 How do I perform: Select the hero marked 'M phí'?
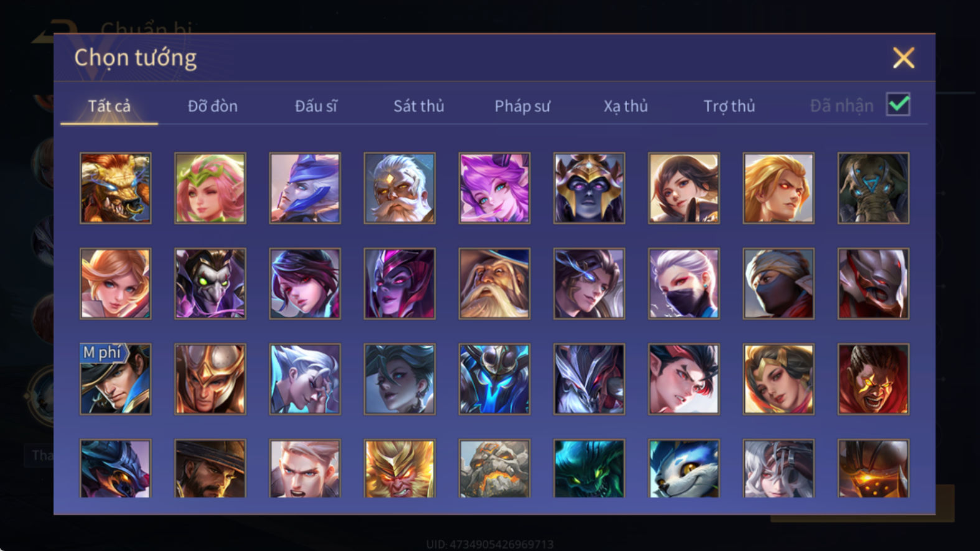[115, 379]
